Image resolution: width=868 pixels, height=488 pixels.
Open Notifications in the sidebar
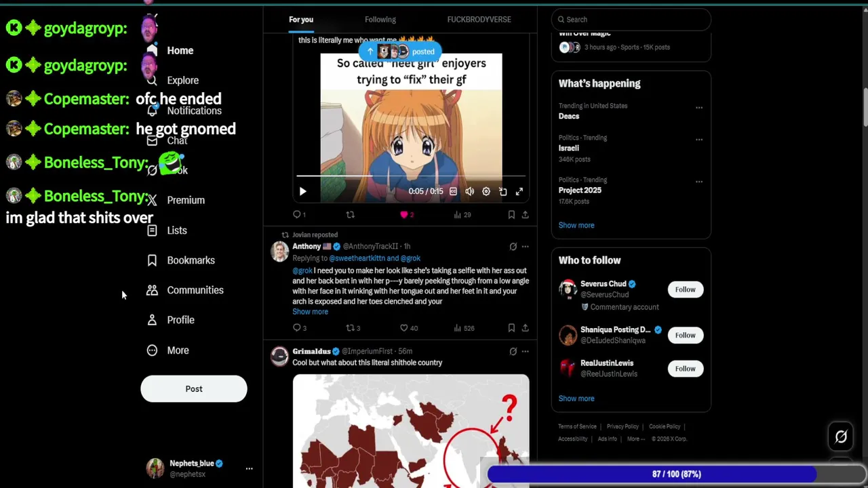194,110
